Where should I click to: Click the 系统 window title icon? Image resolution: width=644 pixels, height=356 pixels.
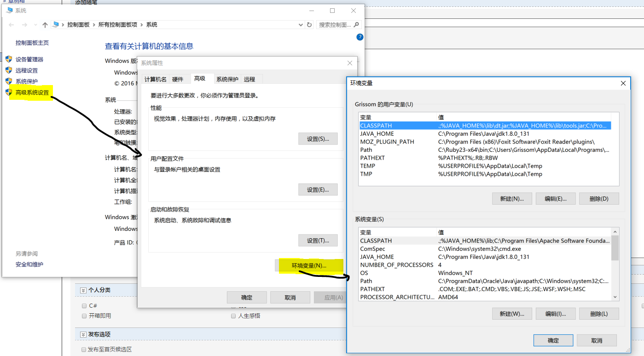[10, 10]
